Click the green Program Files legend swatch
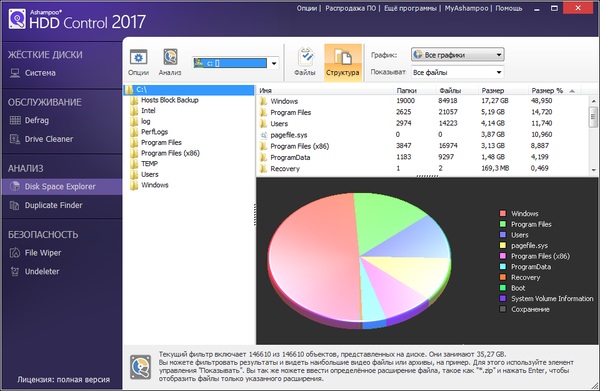This screenshot has height=391, width=600. point(503,224)
